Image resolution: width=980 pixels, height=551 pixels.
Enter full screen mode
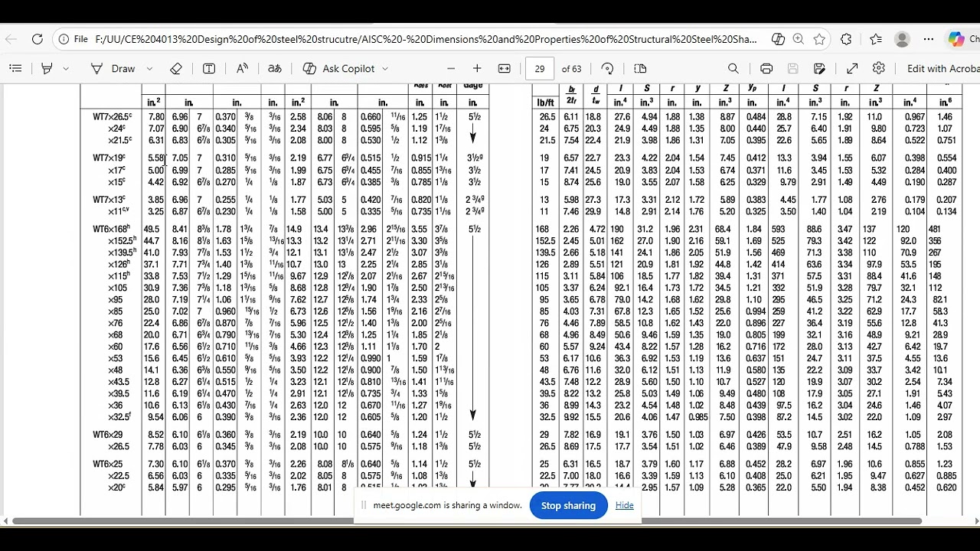[x=852, y=68]
